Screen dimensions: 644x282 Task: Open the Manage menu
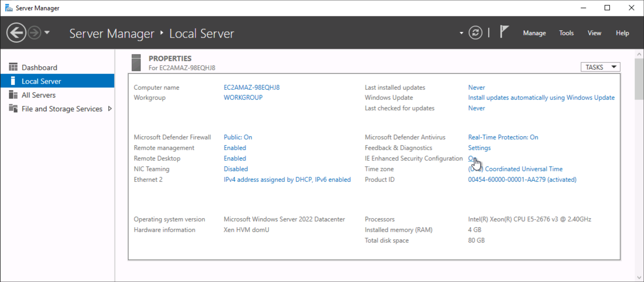[534, 33]
